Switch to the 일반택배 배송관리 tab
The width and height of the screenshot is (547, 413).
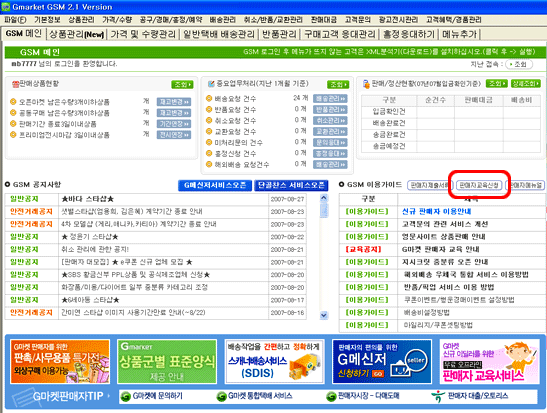pos(219,34)
